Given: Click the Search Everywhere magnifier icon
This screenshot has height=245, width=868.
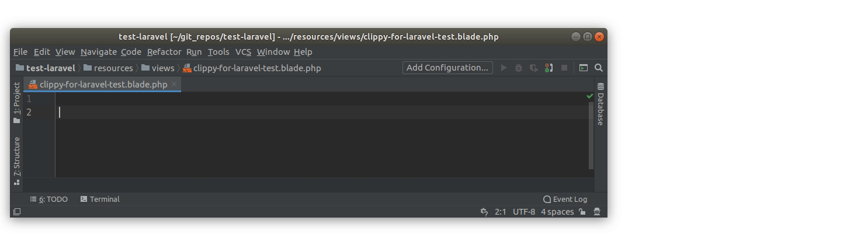Looking at the screenshot, I should click(598, 68).
